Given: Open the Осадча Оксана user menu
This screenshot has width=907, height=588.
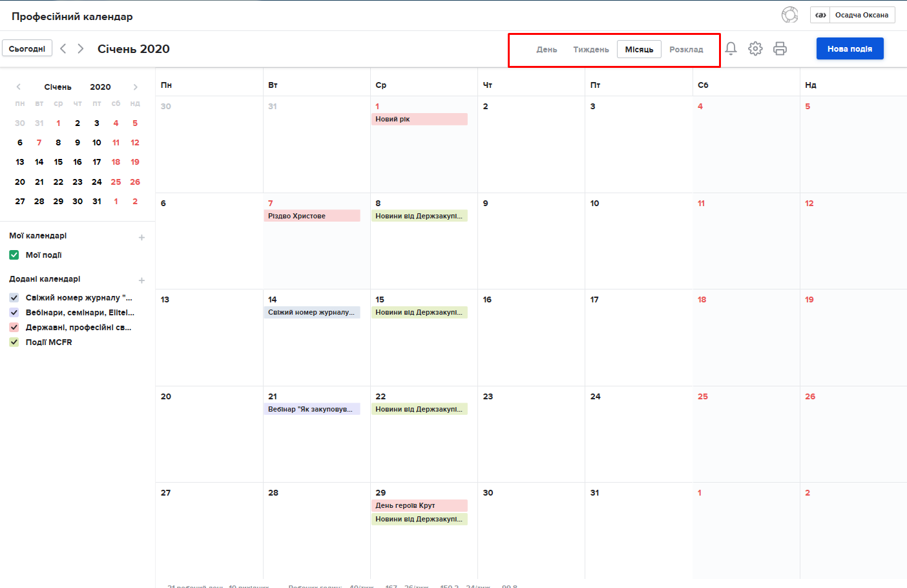Looking at the screenshot, I should tap(853, 15).
